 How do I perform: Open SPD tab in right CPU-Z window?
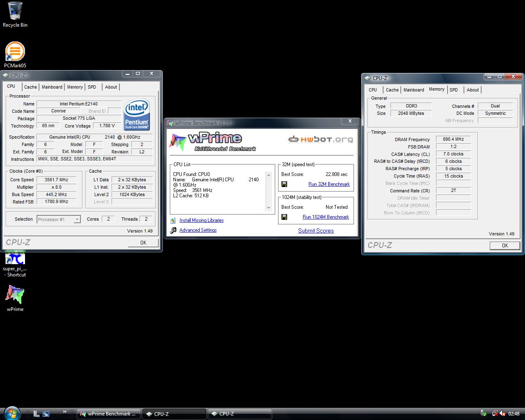point(454,90)
